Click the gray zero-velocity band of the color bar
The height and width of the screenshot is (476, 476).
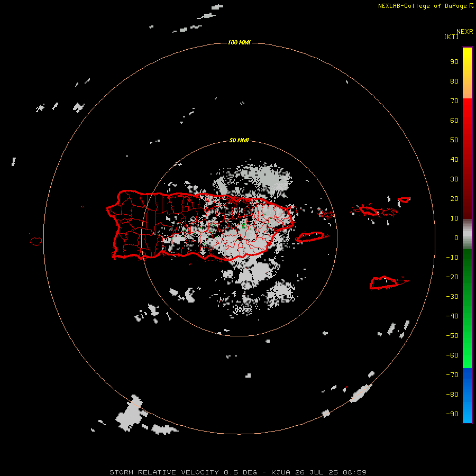(x=467, y=234)
